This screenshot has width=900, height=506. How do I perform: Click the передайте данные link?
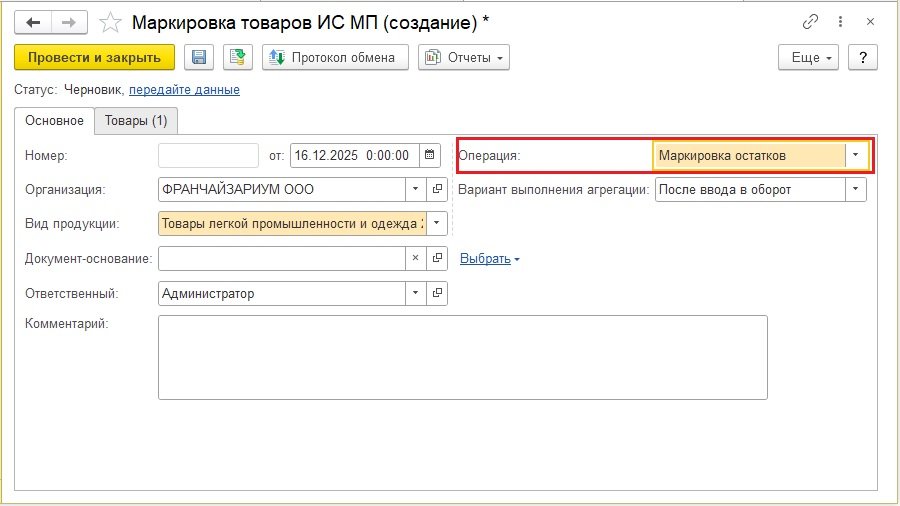[184, 90]
